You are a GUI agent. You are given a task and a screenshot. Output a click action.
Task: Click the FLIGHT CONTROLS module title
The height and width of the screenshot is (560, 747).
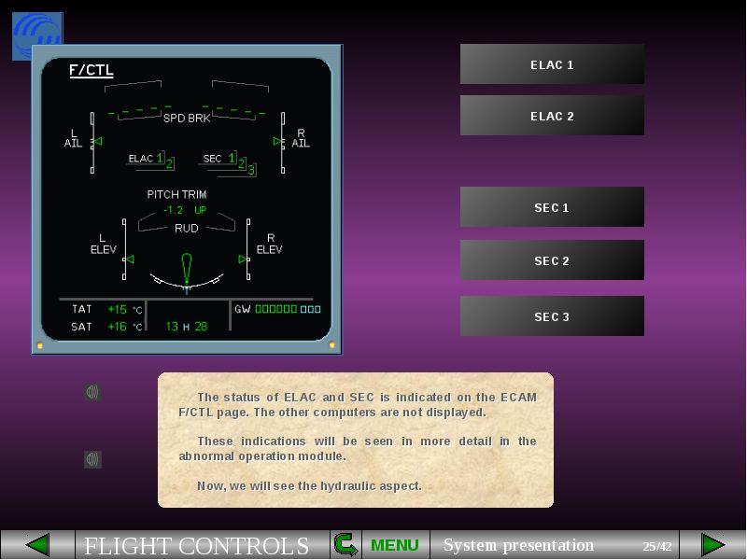[x=197, y=545]
